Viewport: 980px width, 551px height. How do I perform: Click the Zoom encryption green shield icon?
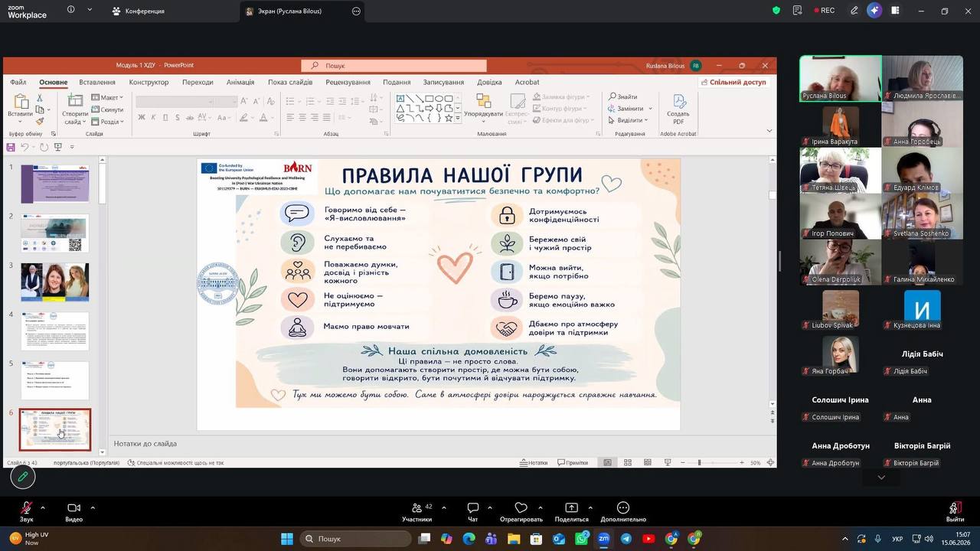click(x=776, y=11)
